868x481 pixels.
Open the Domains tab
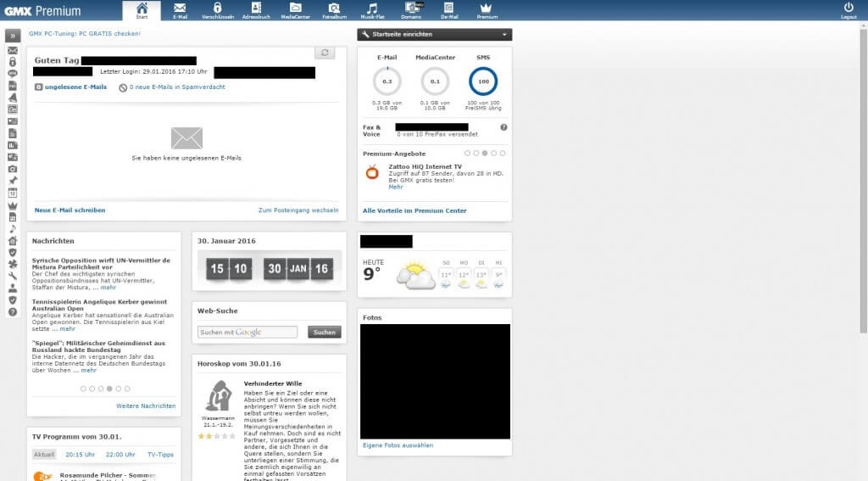(x=411, y=10)
